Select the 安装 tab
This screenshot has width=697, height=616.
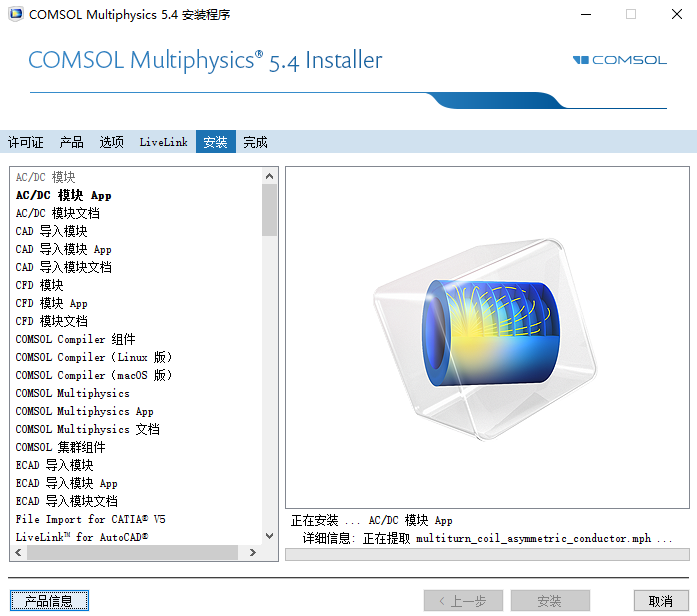216,142
